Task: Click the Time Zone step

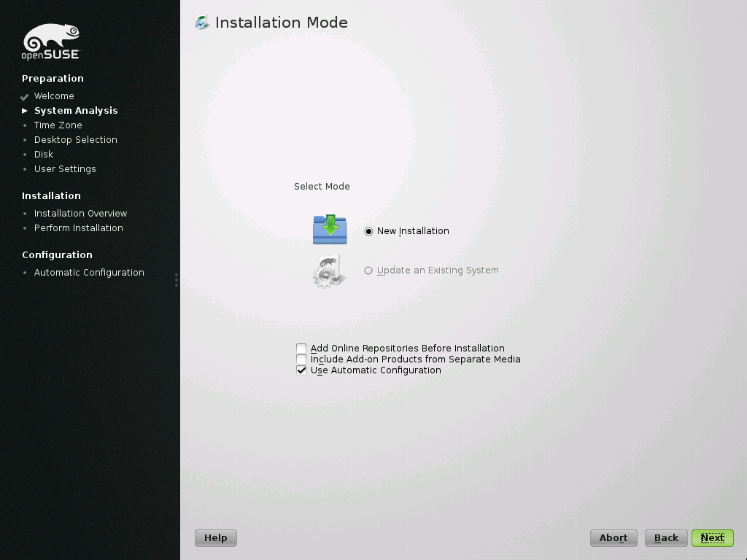Action: (x=58, y=125)
